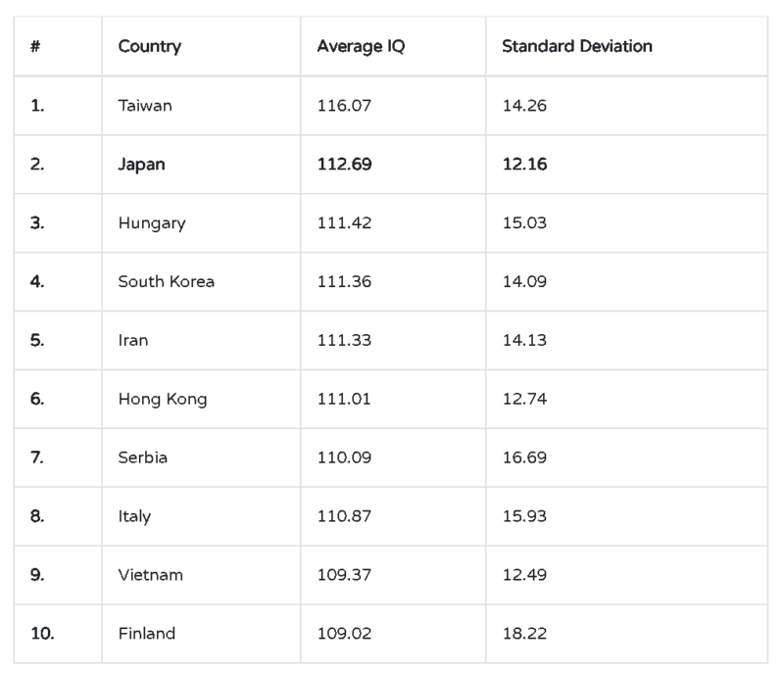Click the Italy country cell
784x673 pixels.
click(134, 516)
